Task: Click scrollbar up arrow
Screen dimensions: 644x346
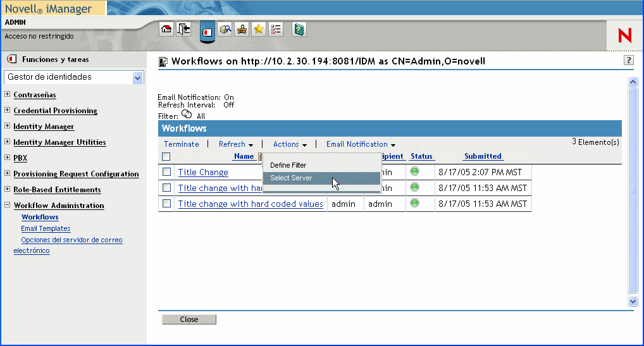Action: pos(633,82)
